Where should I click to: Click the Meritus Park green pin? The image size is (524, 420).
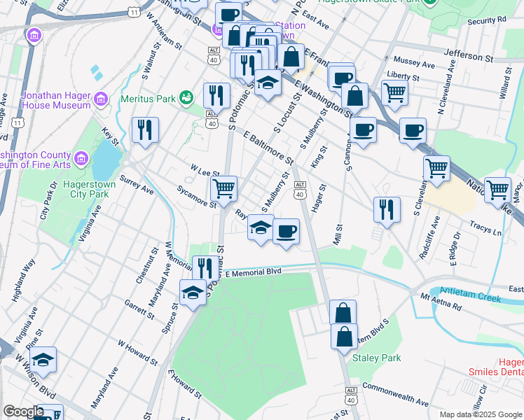pos(186,98)
